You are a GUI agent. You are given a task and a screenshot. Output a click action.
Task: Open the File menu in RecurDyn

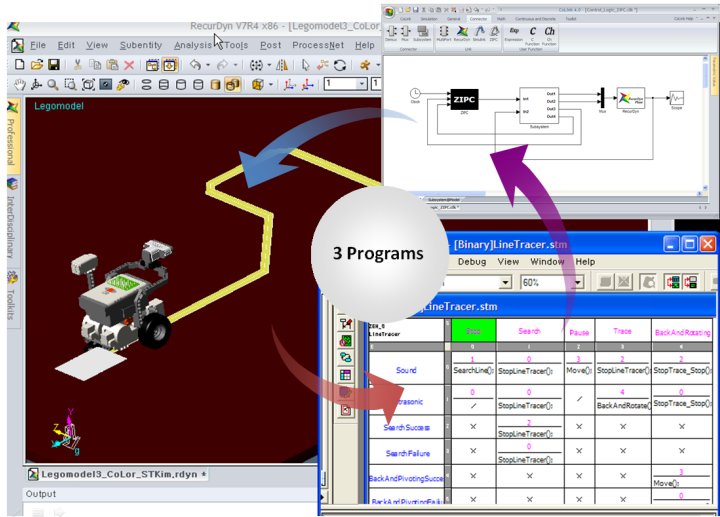[38, 45]
